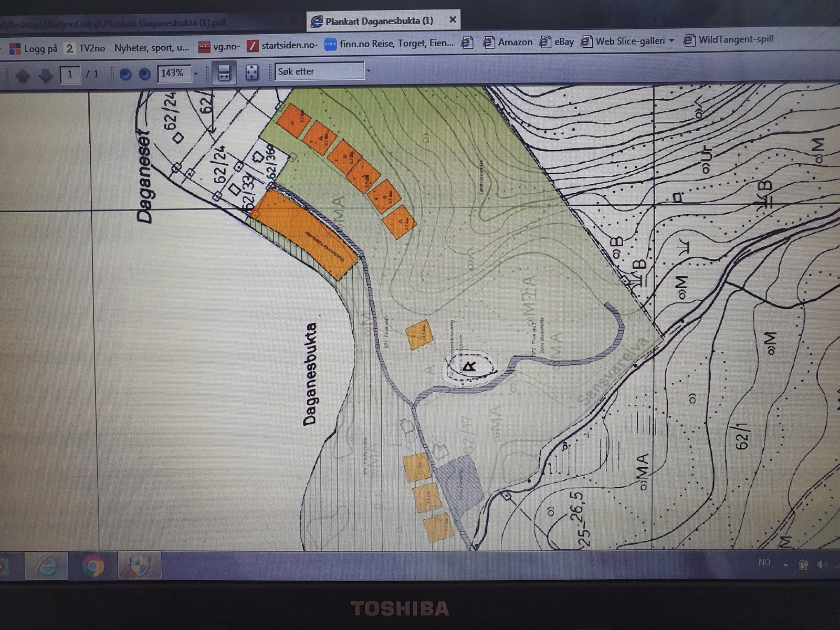Viewport: 840px width, 630px height.
Task: Click the 143% zoom level field
Action: click(x=174, y=73)
